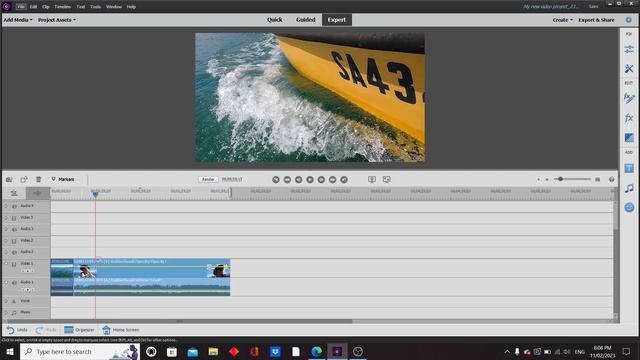
Task: Click the arrow button left of timeline ruler
Action: (37, 193)
